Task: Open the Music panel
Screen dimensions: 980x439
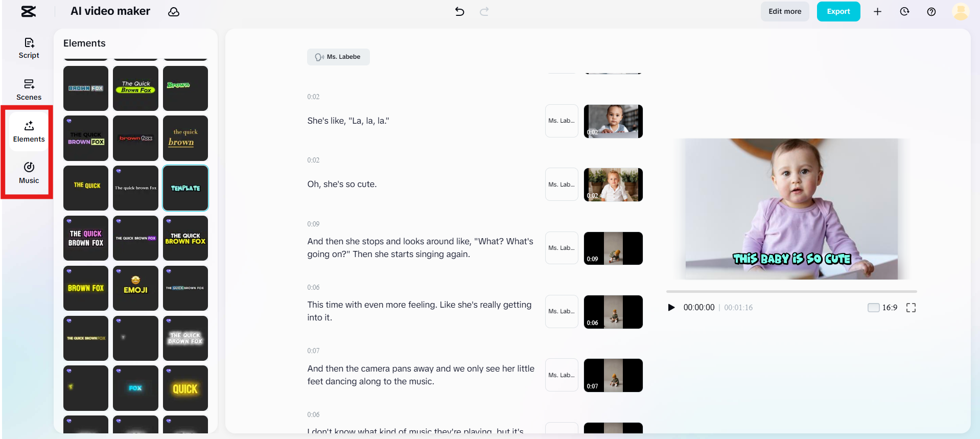Action: pyautogui.click(x=29, y=173)
